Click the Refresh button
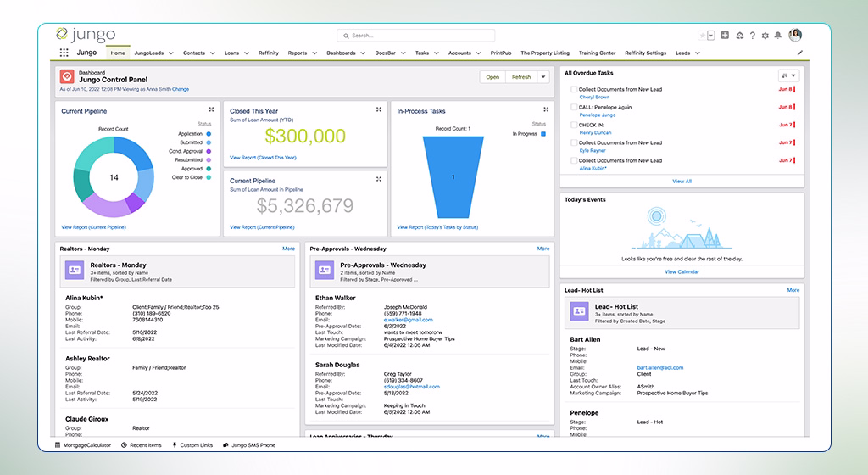Screen dimensions: 868x475 (x=521, y=77)
